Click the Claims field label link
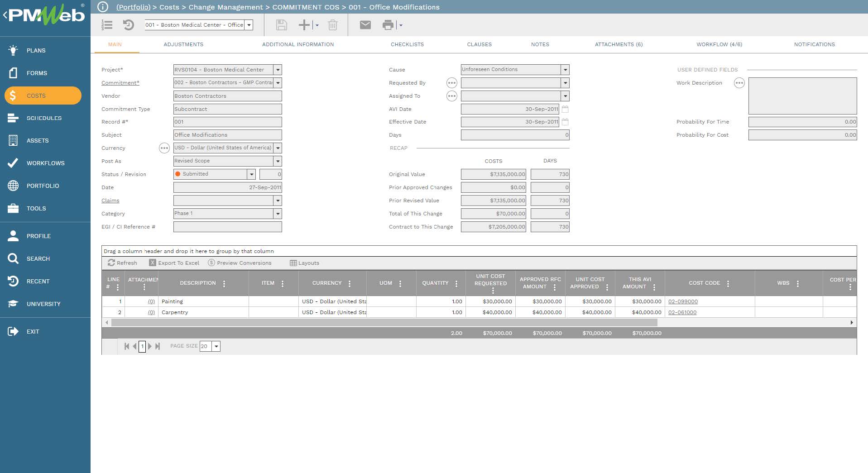 (110, 201)
